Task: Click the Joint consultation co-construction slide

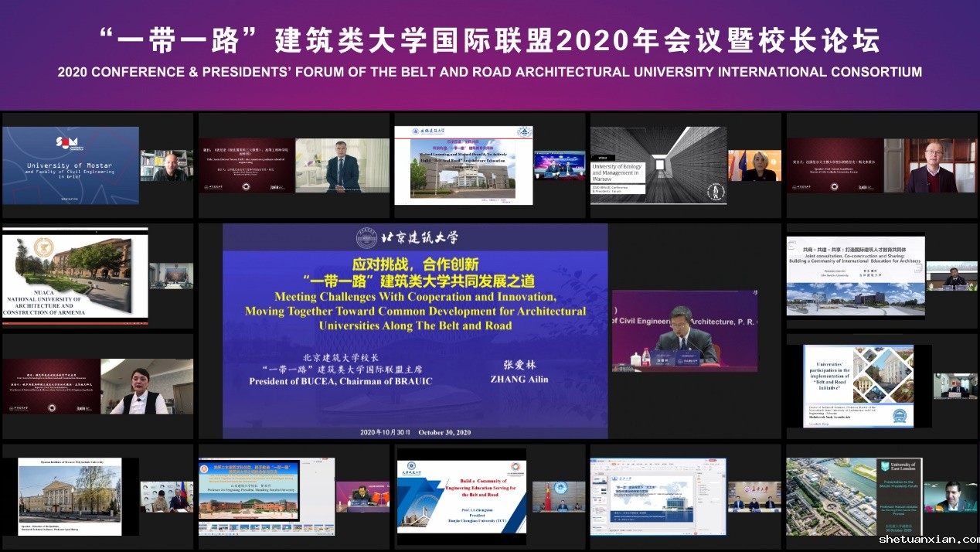Action: coord(855,276)
